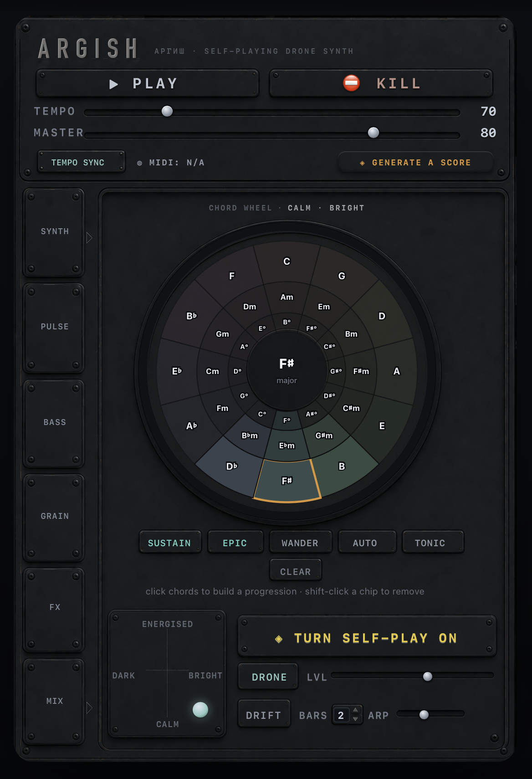
Task: Select A♭ major chord segment
Action: 192,426
